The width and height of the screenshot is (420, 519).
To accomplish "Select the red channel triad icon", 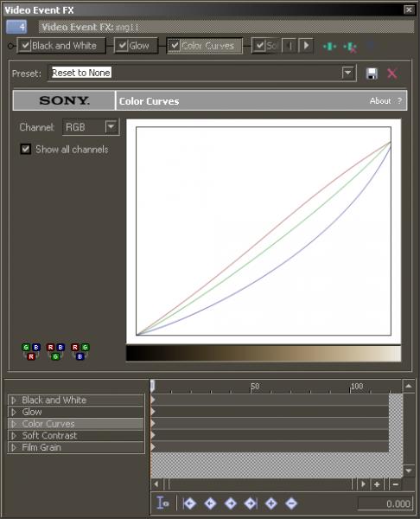I will coord(31,351).
